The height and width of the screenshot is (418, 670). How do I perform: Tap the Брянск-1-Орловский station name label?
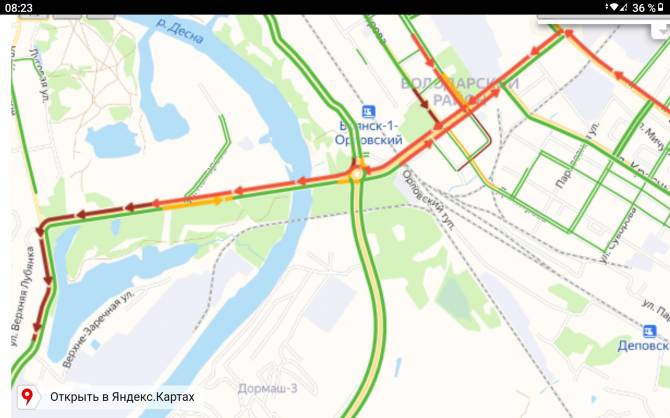368,133
